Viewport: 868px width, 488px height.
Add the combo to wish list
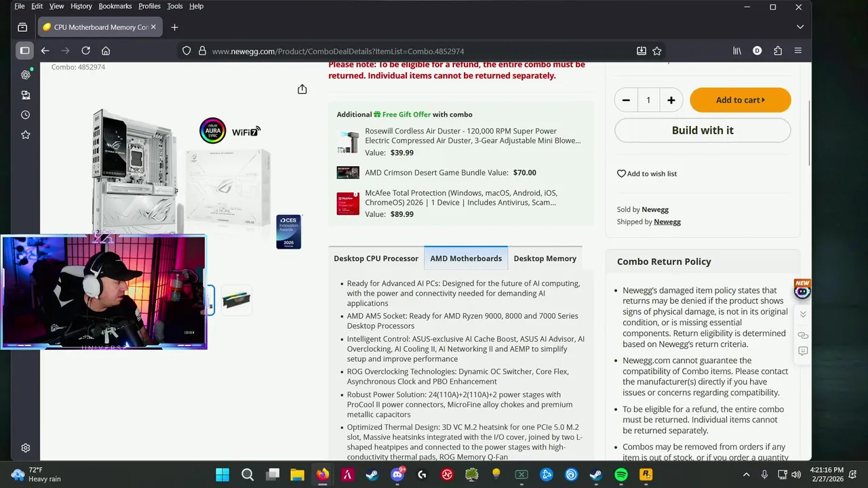(x=647, y=174)
